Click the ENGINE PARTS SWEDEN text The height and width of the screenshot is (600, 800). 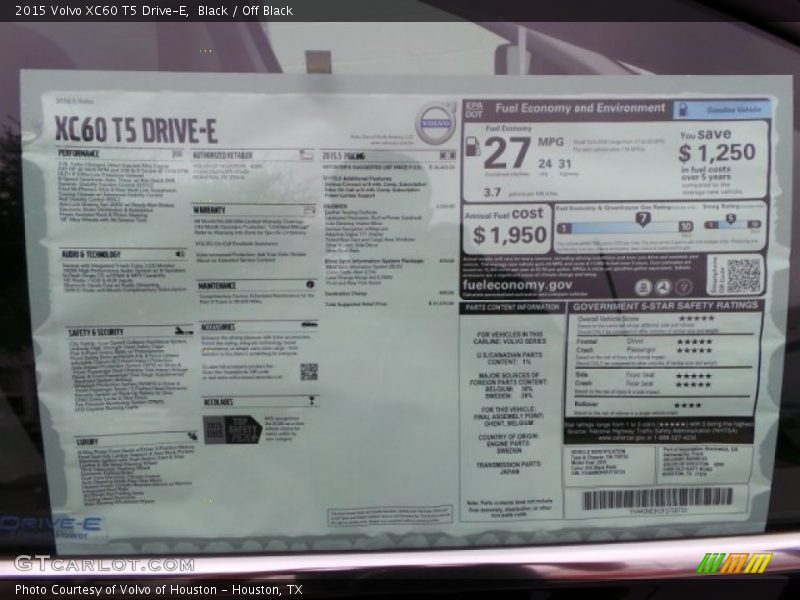tap(509, 447)
